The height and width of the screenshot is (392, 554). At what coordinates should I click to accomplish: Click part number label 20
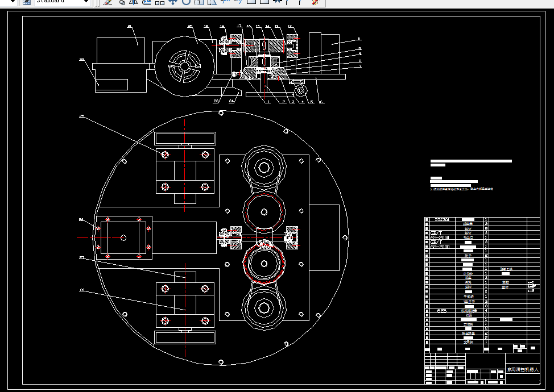coord(190,27)
